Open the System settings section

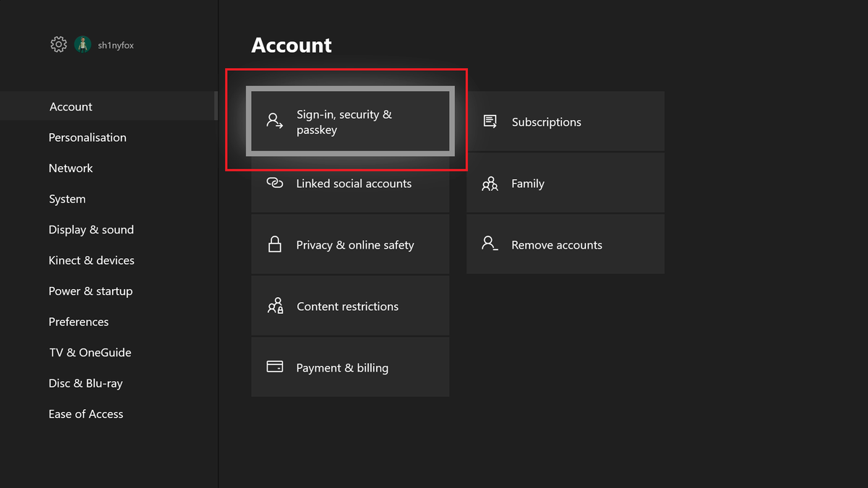[x=67, y=198]
